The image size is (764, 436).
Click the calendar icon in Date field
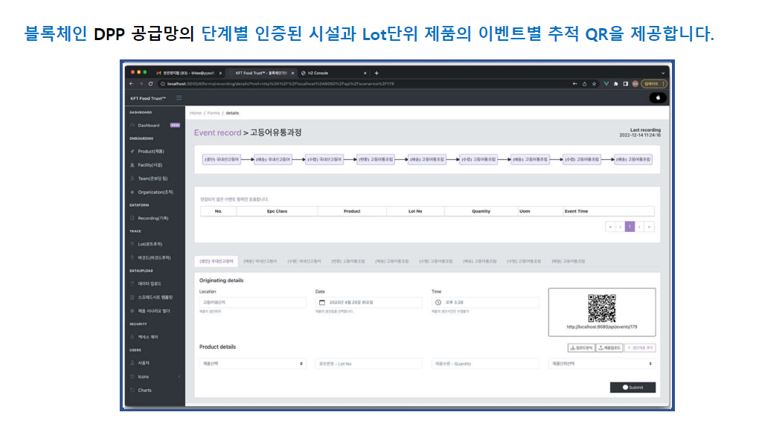click(322, 303)
